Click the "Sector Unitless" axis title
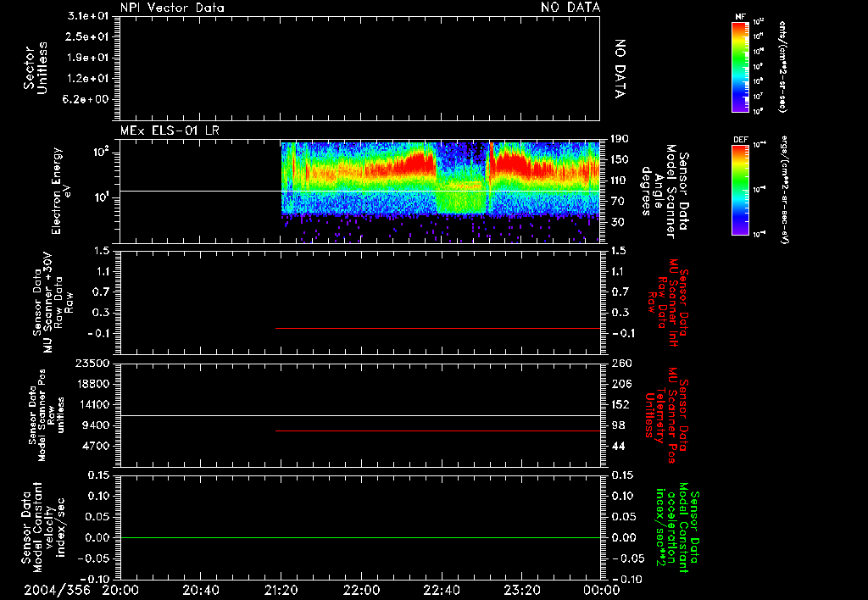 [36, 68]
